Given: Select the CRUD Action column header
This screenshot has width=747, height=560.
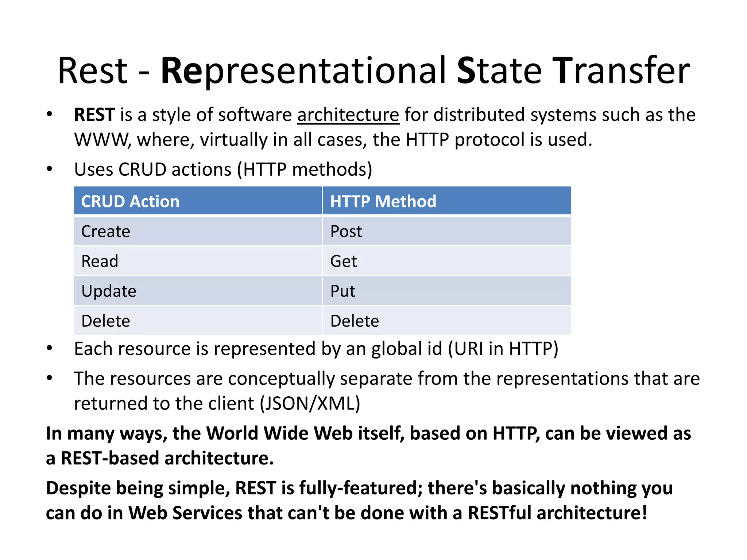Looking at the screenshot, I should 130,201.
